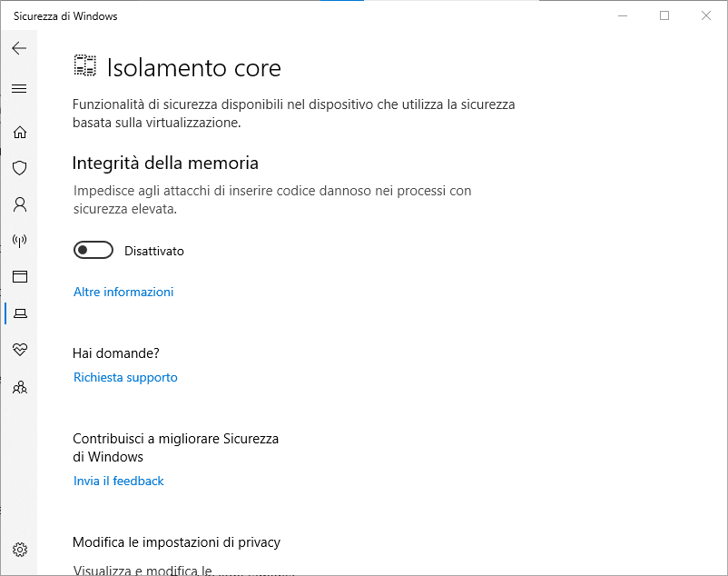Maximize the Sicurezza di Windows window
Viewport: 728px width, 576px height.
664,15
